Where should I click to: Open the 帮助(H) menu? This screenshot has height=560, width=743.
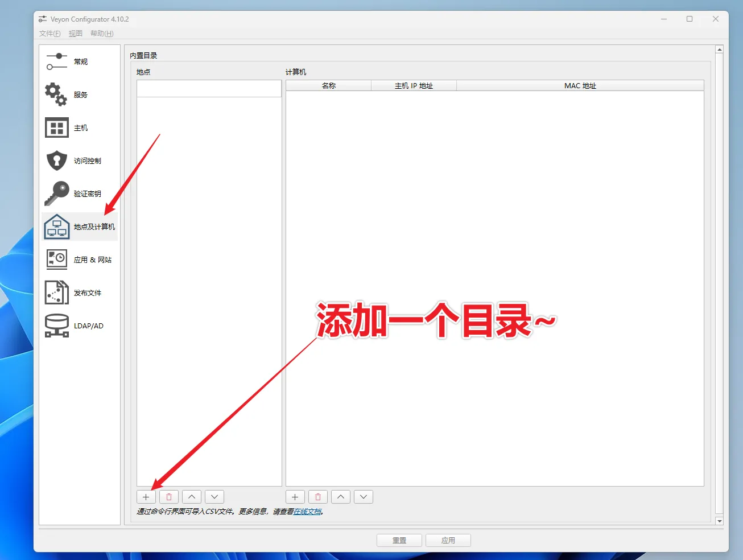102,34
